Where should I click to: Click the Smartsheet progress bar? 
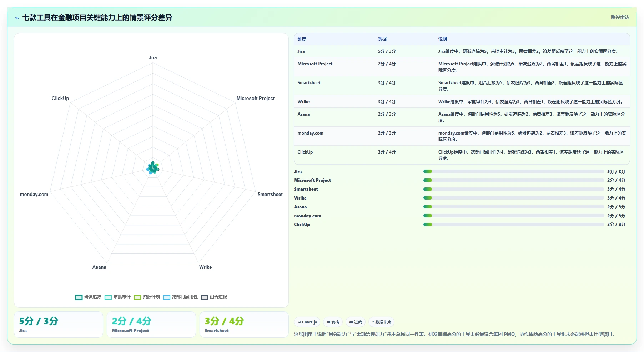[x=513, y=189]
